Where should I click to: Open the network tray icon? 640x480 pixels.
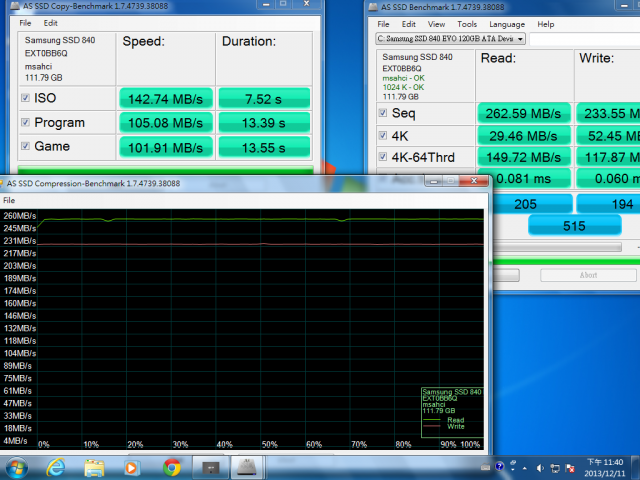point(555,468)
